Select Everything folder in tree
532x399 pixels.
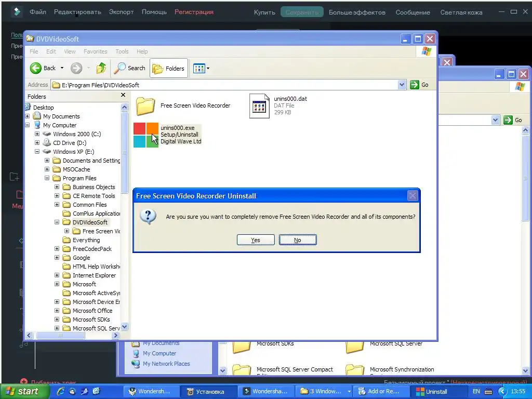click(86, 240)
